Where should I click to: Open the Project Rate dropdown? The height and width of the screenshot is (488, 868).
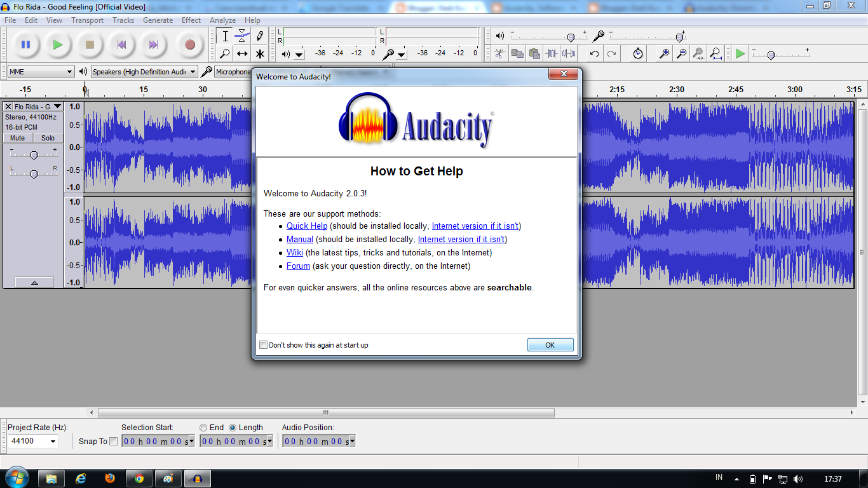pos(55,441)
